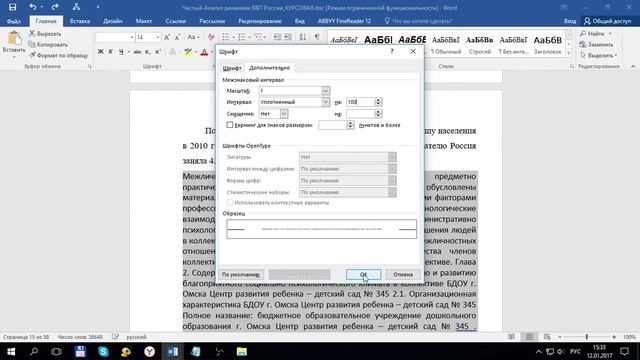Viewport: 640px width, 360px height.
Task: Redo the last action
Action: tap(55, 7)
